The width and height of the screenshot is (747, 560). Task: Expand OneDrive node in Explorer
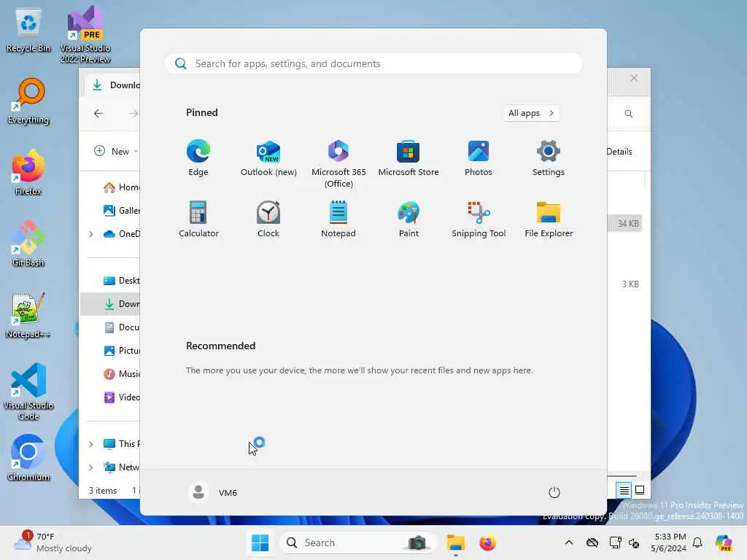pyautogui.click(x=90, y=234)
